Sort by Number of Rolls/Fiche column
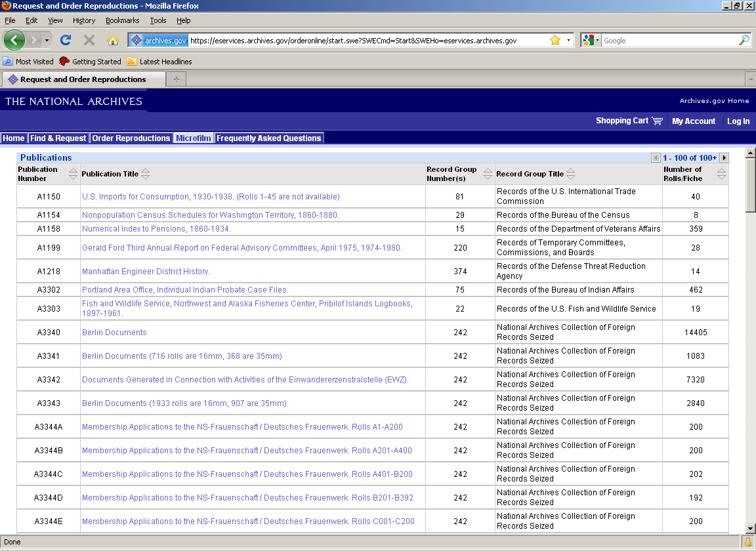The image size is (756, 551). [721, 174]
